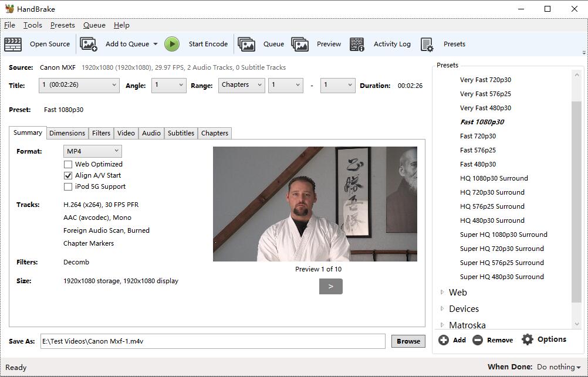This screenshot has width=588, height=377.
Task: Open the Activity Log icon
Action: pos(357,44)
